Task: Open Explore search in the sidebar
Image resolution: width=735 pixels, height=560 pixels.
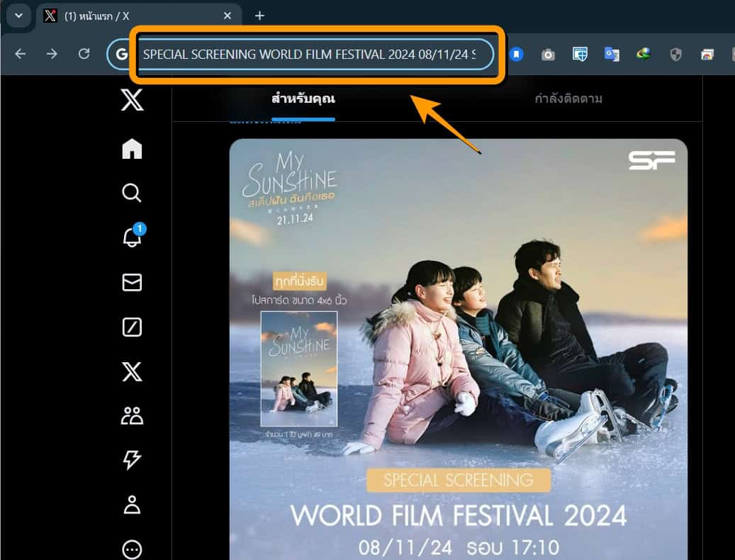Action: pyautogui.click(x=132, y=193)
